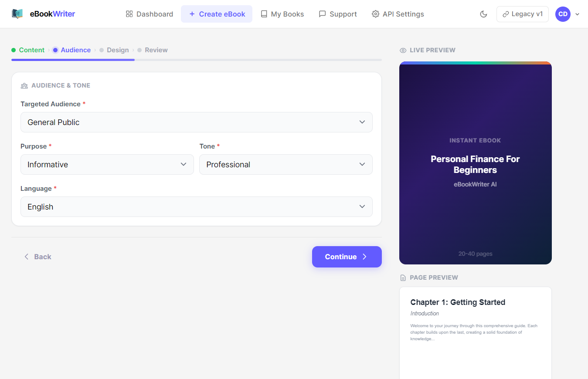Screen dimensions: 588x379
Task: Open the CD user account menu
Action: [568, 14]
